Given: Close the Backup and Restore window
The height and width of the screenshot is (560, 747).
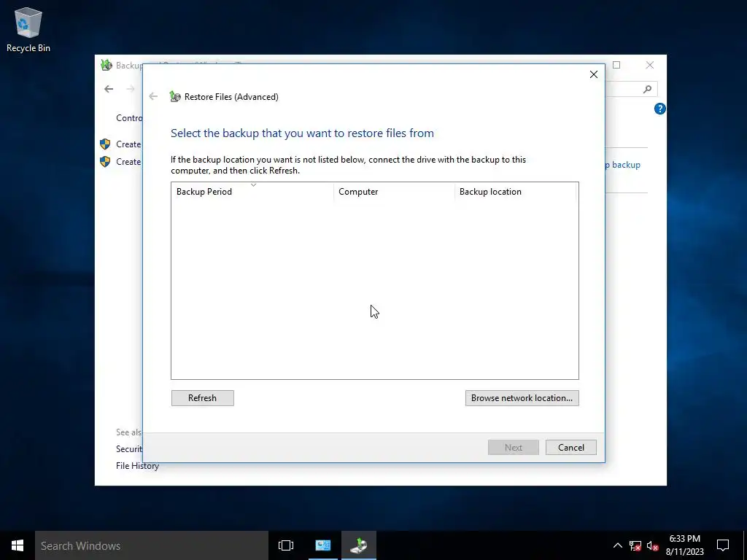Looking at the screenshot, I should click(x=650, y=65).
